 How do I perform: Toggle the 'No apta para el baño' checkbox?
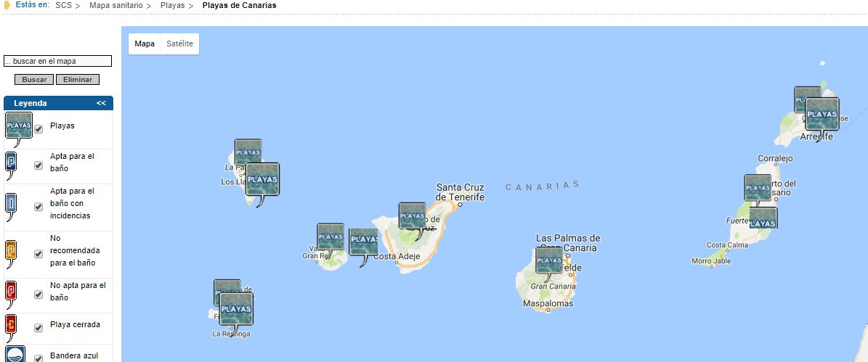(x=38, y=295)
